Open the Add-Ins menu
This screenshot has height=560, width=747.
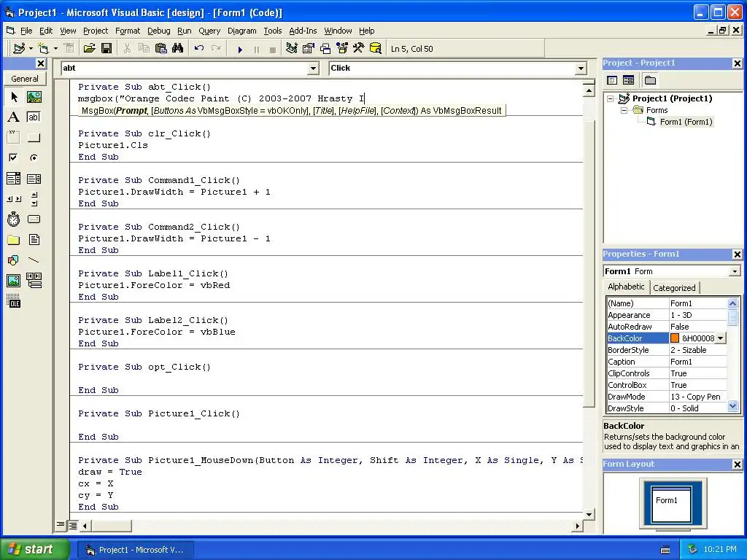click(x=303, y=31)
